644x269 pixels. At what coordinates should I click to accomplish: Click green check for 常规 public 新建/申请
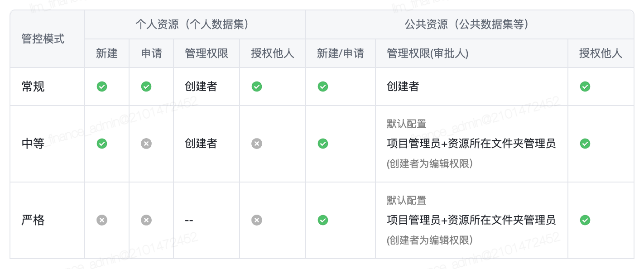coord(323,86)
